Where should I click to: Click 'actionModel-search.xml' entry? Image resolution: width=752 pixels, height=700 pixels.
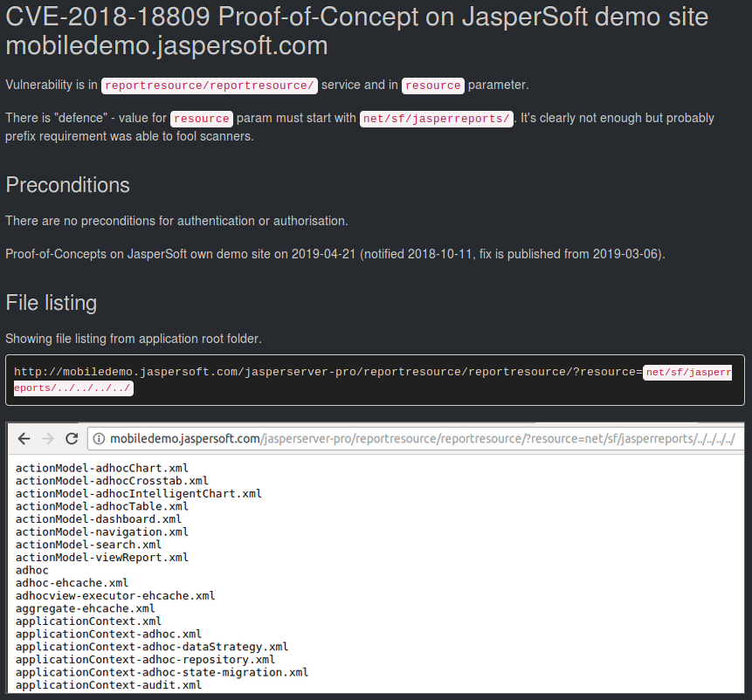pos(88,545)
